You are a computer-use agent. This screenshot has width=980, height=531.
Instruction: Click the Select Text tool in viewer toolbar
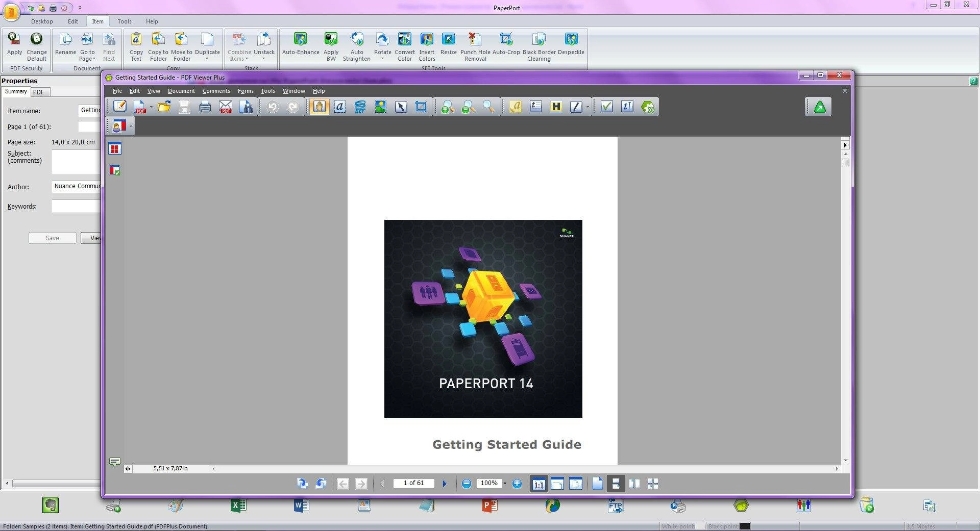339,107
